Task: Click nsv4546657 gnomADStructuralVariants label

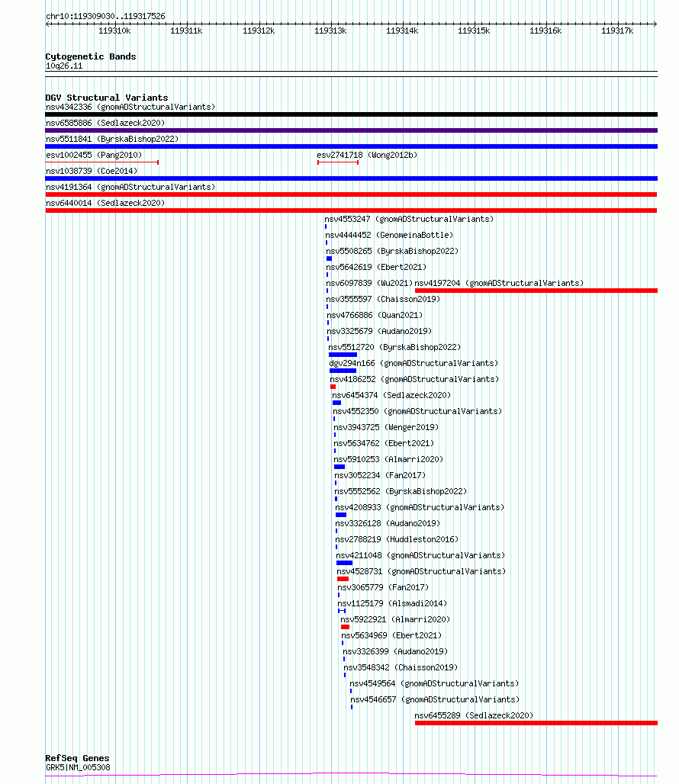Action: (x=435, y=699)
